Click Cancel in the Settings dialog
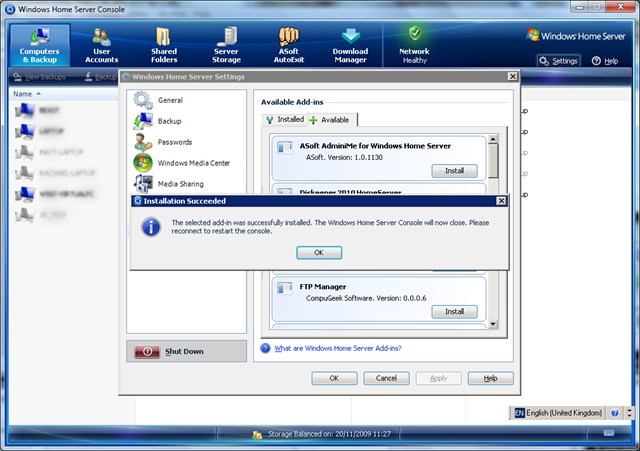The width and height of the screenshot is (640, 451). pos(386,378)
